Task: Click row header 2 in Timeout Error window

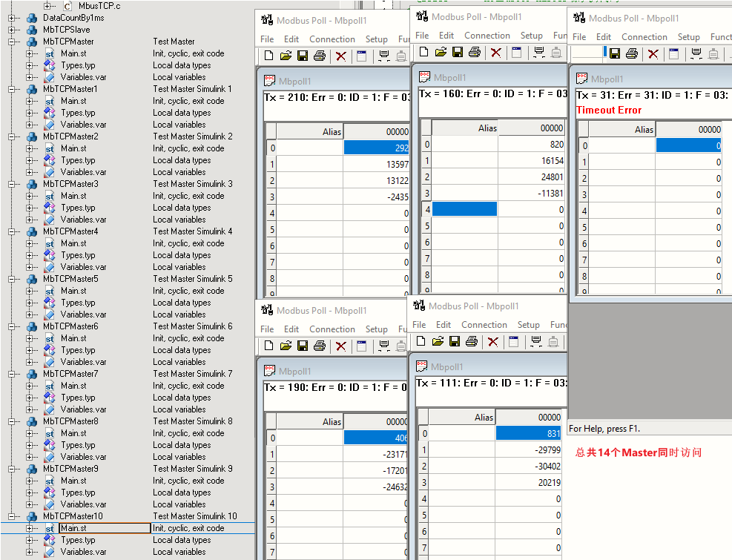Action: tap(584, 179)
